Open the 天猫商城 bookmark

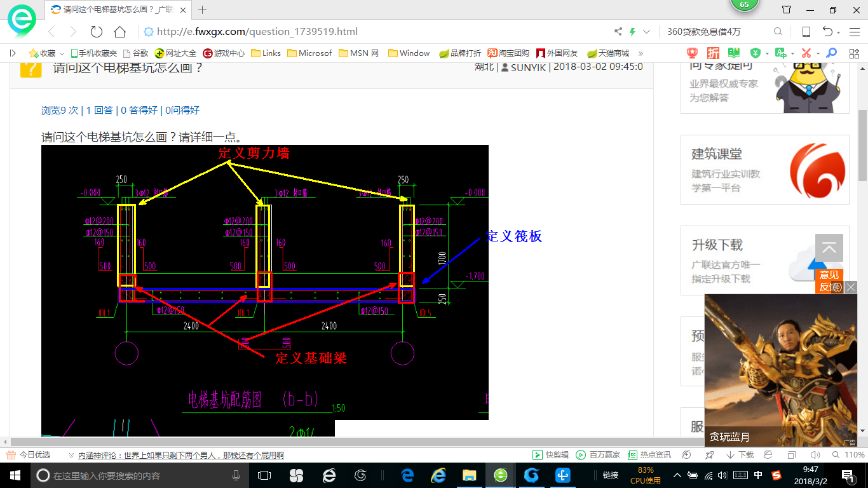(x=608, y=53)
